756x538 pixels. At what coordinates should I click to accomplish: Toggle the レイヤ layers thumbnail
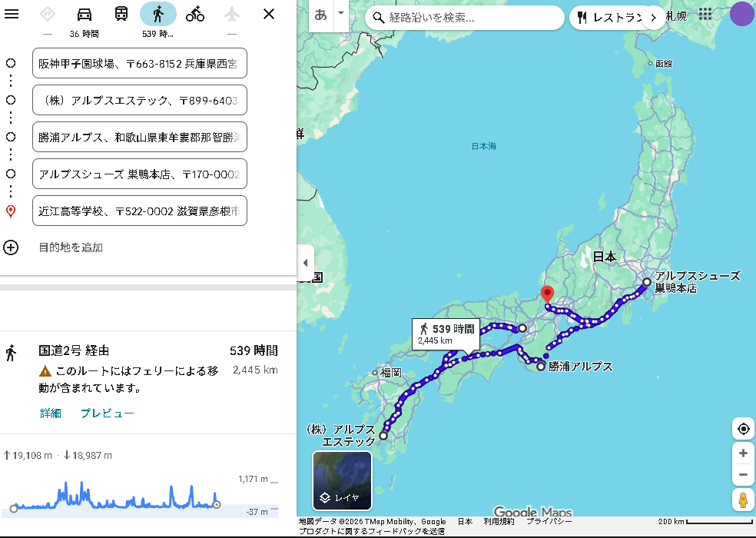click(342, 480)
